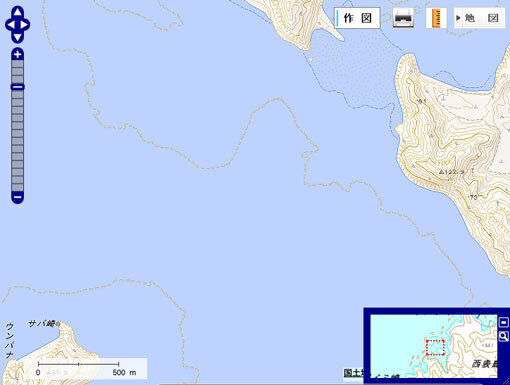Image resolution: width=510 pixels, height=385 pixels.
Task: Click the サバ崎 cape label
Action: 42,323
